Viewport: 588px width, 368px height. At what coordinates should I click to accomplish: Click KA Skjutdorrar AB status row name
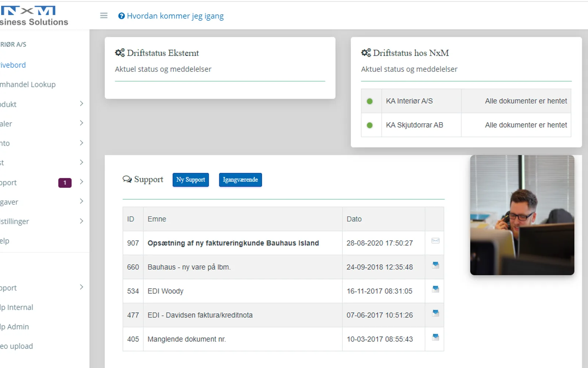pyautogui.click(x=415, y=125)
